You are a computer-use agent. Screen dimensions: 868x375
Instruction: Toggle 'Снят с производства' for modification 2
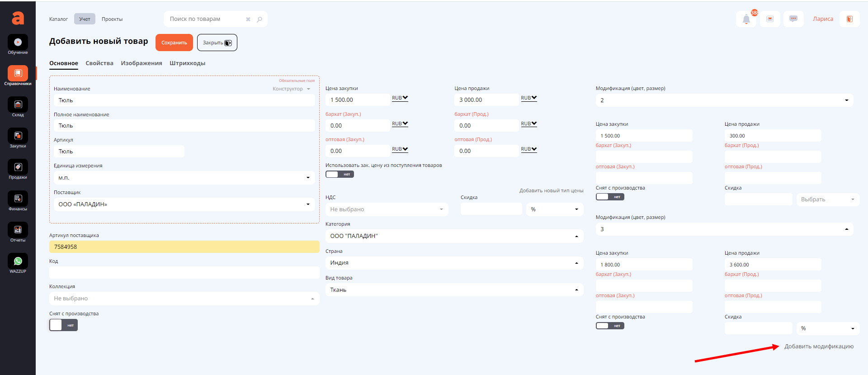tap(609, 197)
